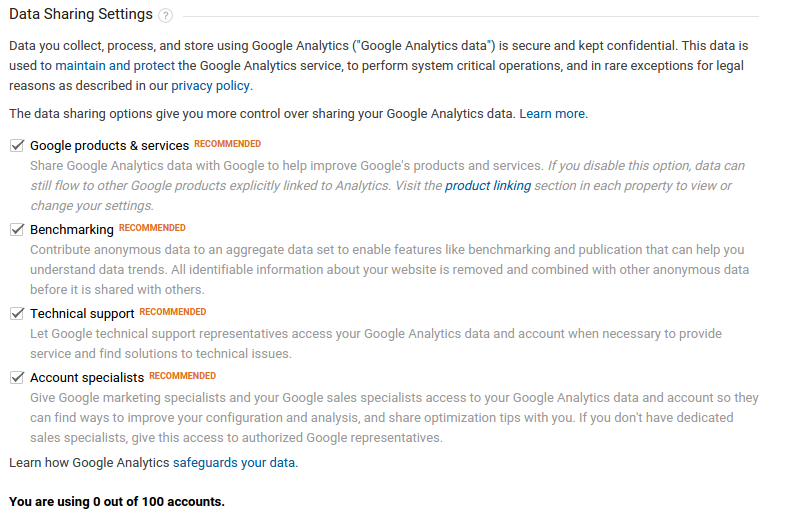The image size is (793, 523).
Task: Click the Account specialists label text
Action: click(87, 378)
